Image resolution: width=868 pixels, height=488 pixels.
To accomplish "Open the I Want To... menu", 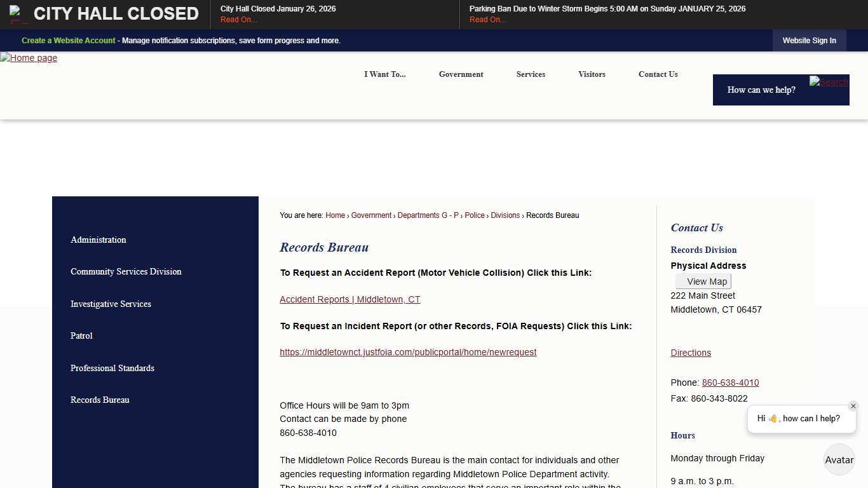I will 384,74.
